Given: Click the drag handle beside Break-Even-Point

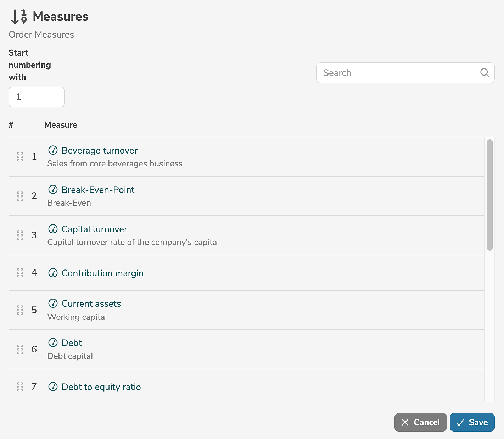Looking at the screenshot, I should (x=20, y=196).
